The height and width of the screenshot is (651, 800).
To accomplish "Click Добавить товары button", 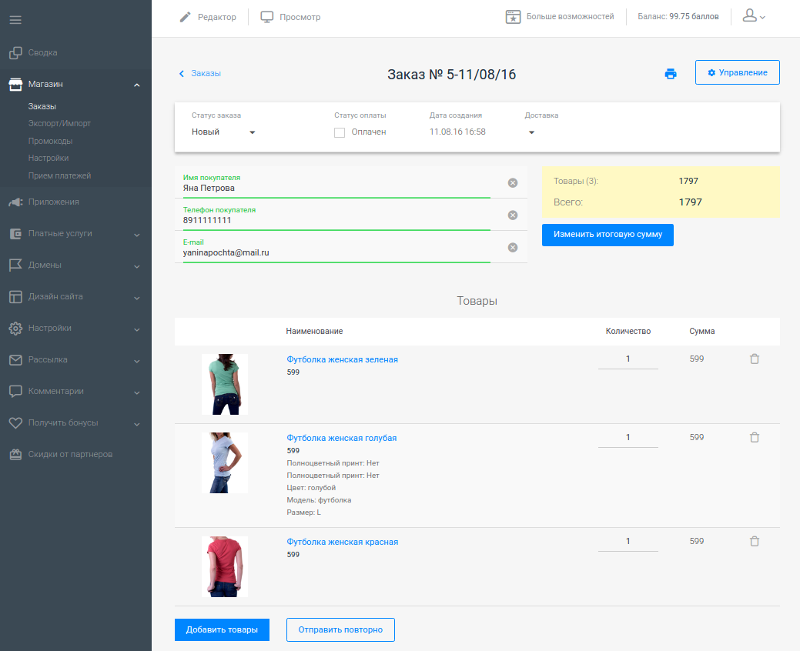I will pos(222,630).
